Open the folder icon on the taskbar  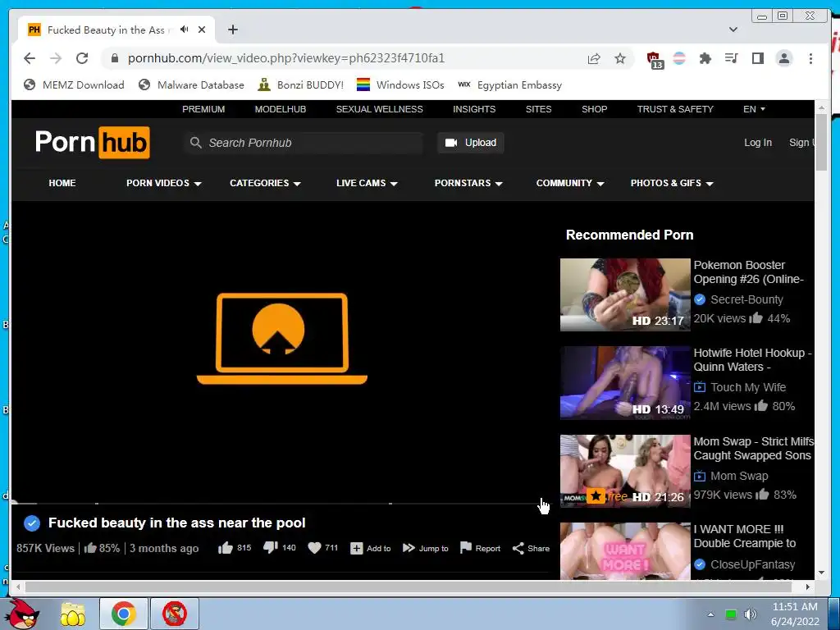(73, 614)
